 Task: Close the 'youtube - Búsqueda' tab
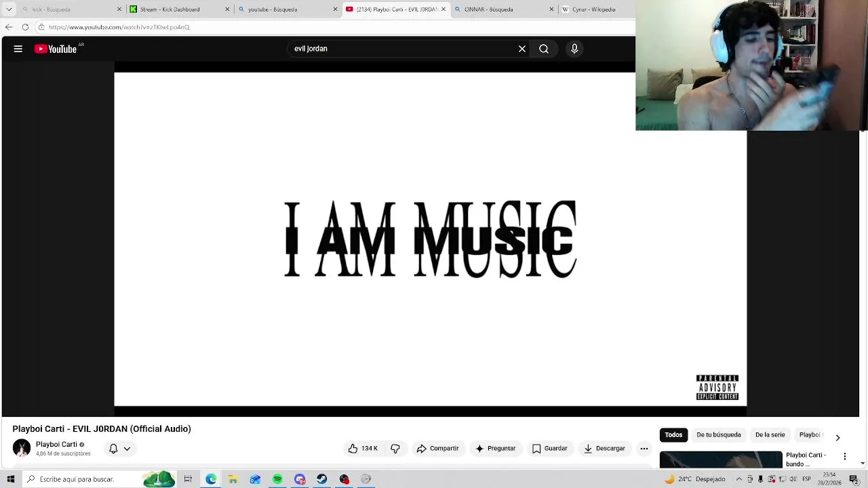click(335, 9)
